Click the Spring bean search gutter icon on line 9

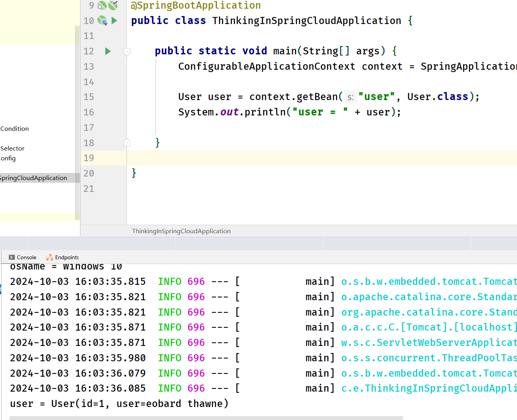[x=102, y=6]
